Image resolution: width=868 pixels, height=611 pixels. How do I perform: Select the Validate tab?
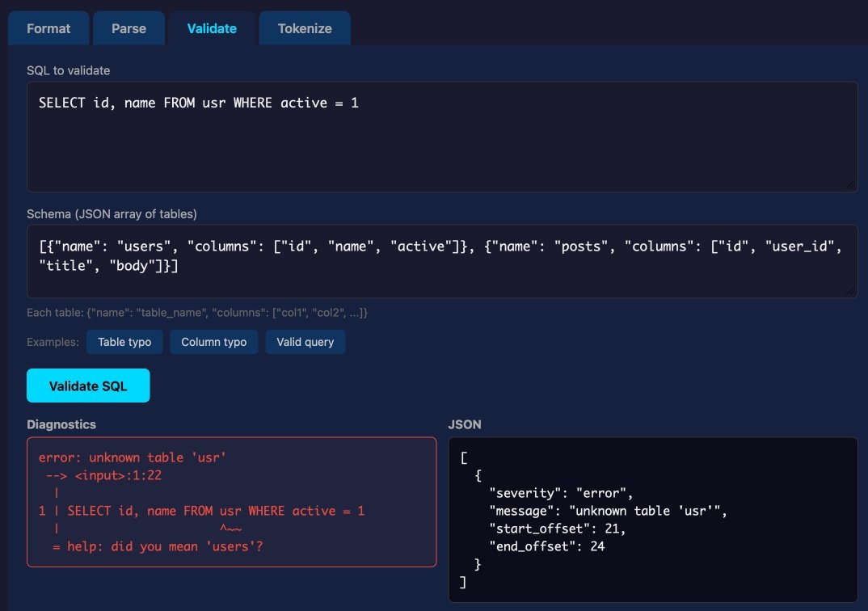pyautogui.click(x=211, y=27)
